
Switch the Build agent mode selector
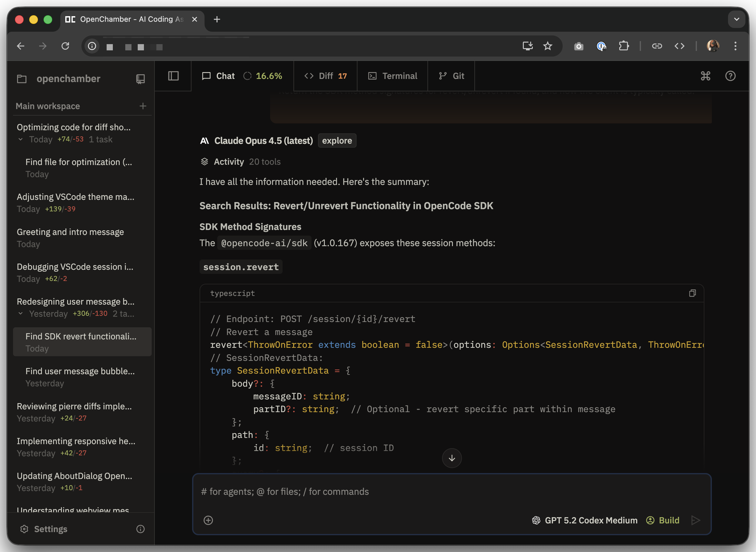(x=663, y=520)
